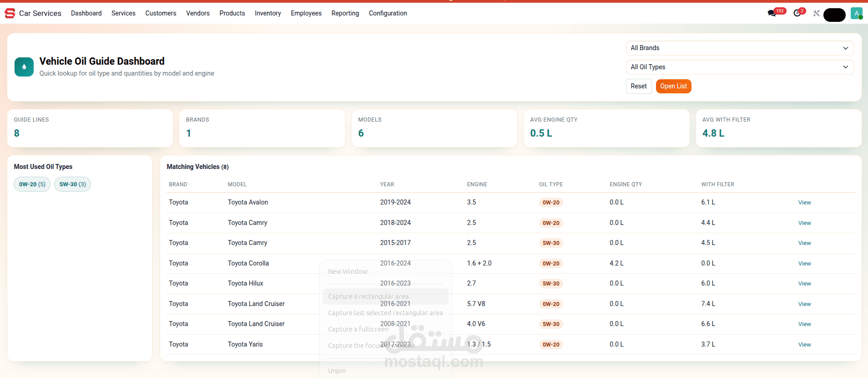Open the Reporting menu
The width and height of the screenshot is (868, 378).
click(345, 13)
